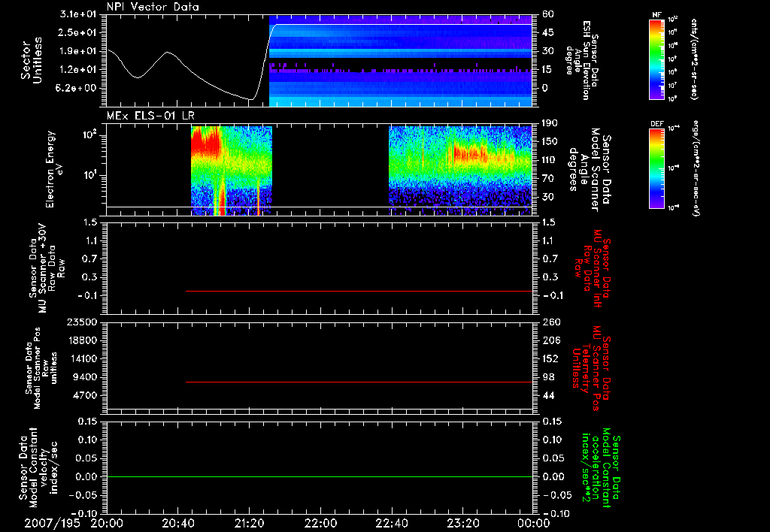770x532 pixels.
Task: Click the '1.2e+01' sector tick label
Action: [x=78, y=70]
